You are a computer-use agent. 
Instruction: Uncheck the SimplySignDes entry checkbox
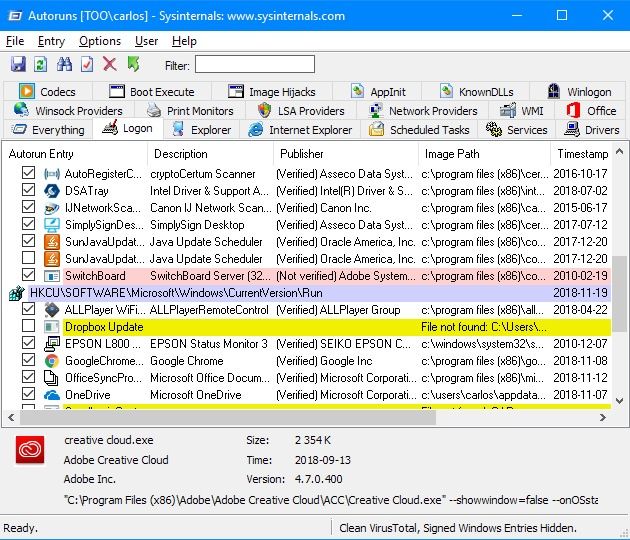pyautogui.click(x=28, y=224)
